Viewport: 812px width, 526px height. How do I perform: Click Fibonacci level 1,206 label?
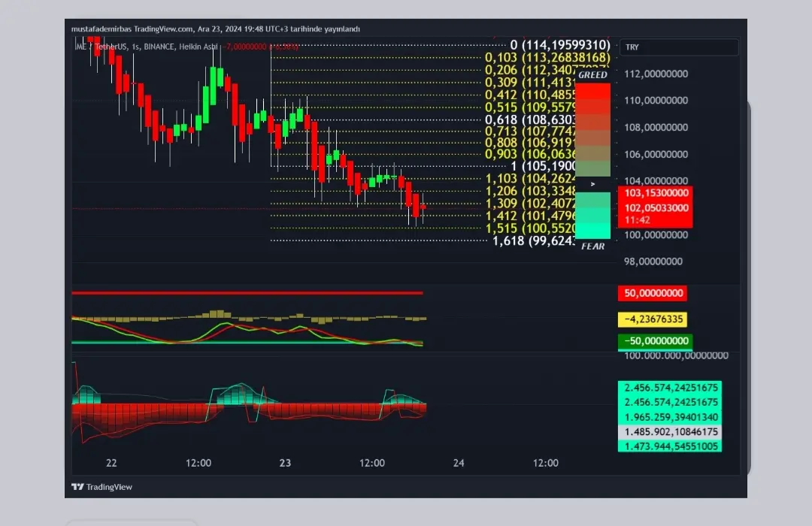click(530, 191)
